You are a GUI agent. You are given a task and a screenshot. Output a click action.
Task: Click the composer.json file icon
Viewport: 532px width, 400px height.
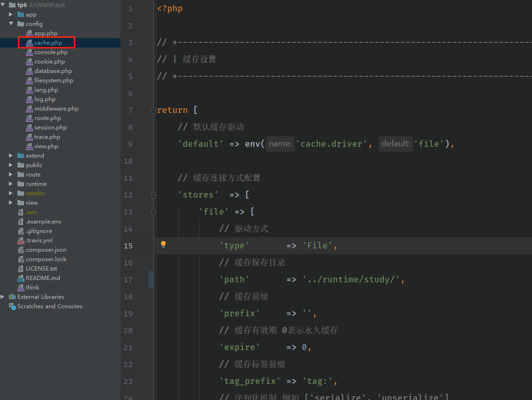pos(21,250)
